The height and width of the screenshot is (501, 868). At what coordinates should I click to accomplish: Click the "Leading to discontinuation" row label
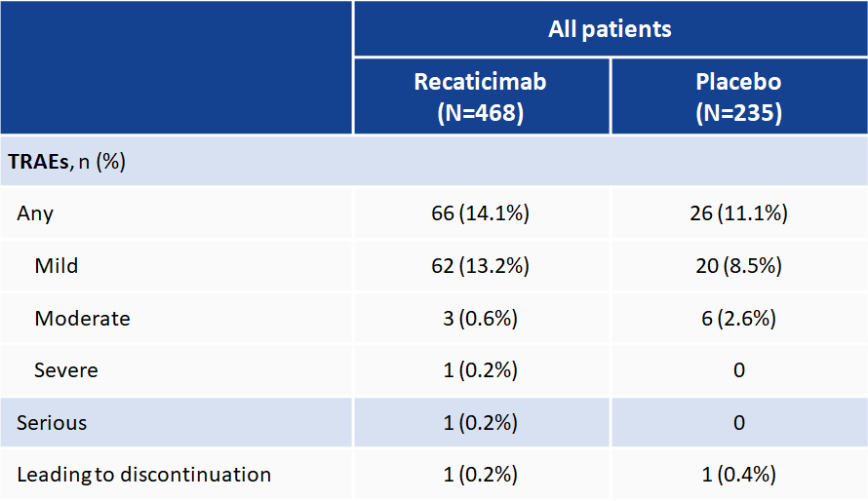(143, 476)
